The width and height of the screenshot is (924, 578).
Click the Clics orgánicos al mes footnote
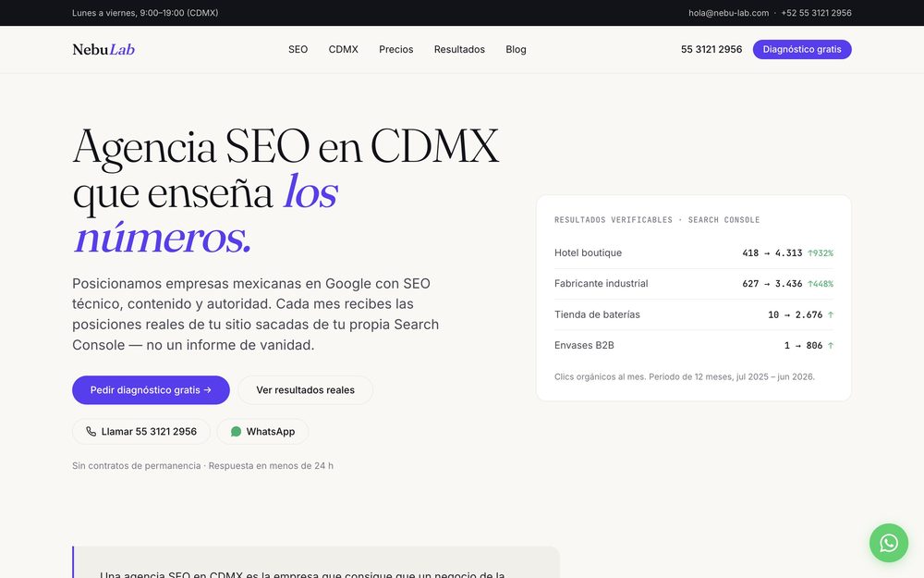tap(684, 377)
